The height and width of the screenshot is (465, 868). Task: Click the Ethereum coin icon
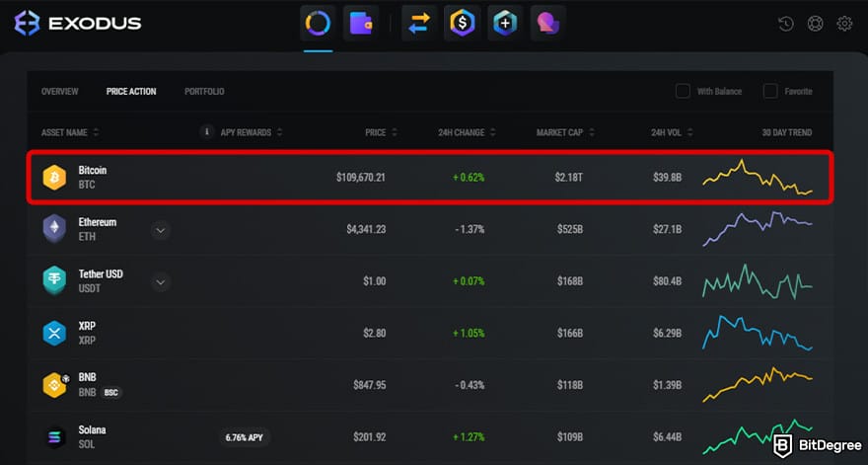point(54,229)
